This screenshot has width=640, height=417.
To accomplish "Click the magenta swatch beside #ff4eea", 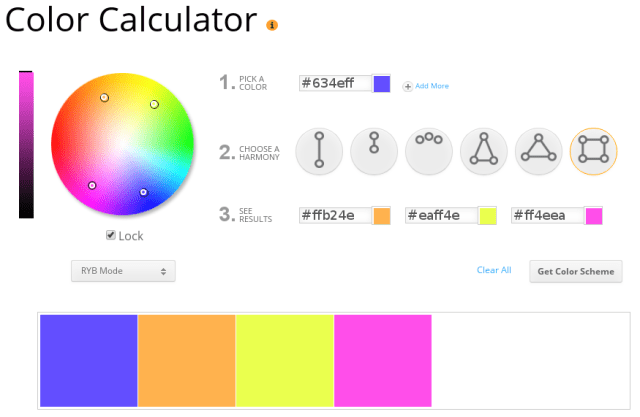I will [594, 216].
